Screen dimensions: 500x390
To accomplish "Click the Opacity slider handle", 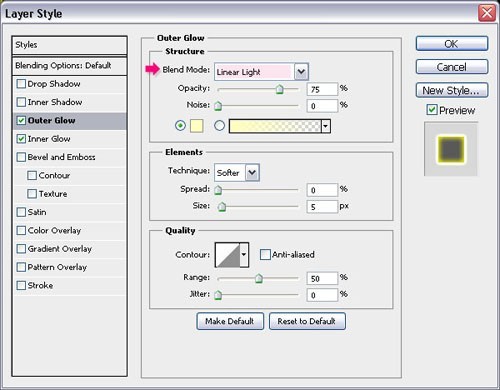I will (279, 89).
